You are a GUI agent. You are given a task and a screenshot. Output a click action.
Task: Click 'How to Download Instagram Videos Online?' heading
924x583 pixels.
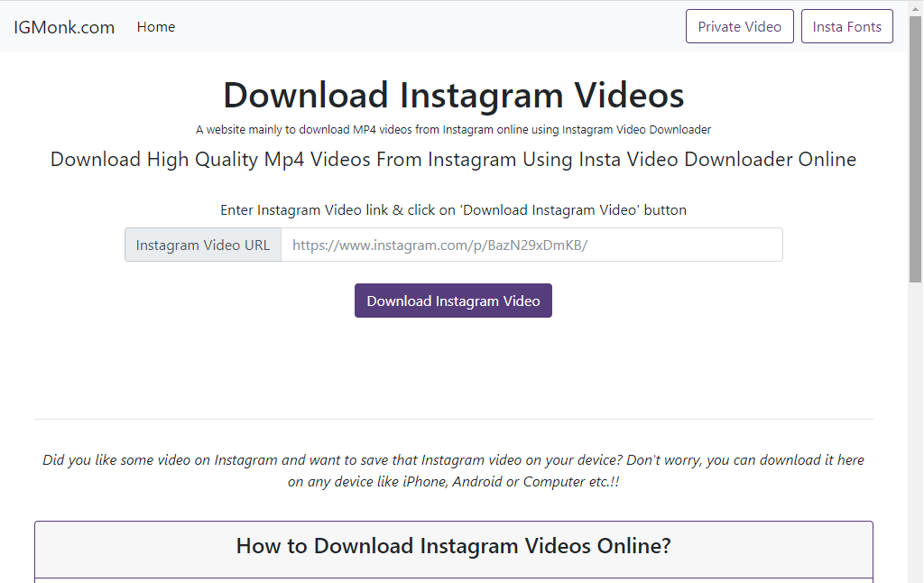[x=453, y=546]
